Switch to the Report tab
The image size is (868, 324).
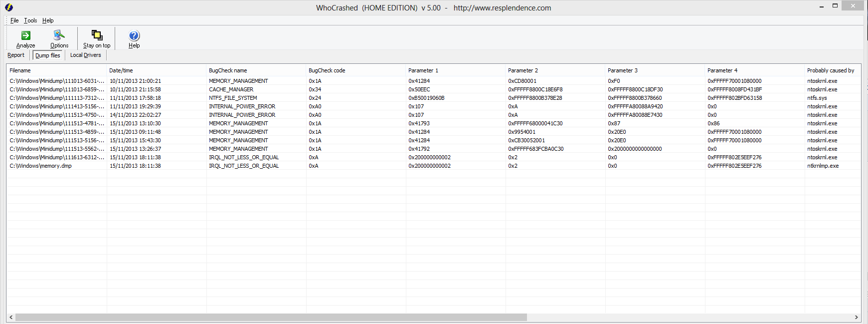(16, 55)
